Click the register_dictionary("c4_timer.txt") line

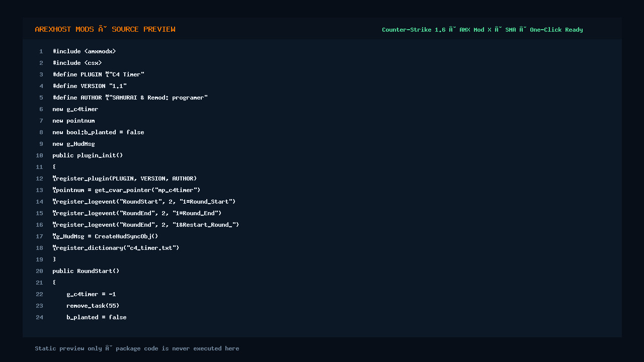pyautogui.click(x=116, y=248)
